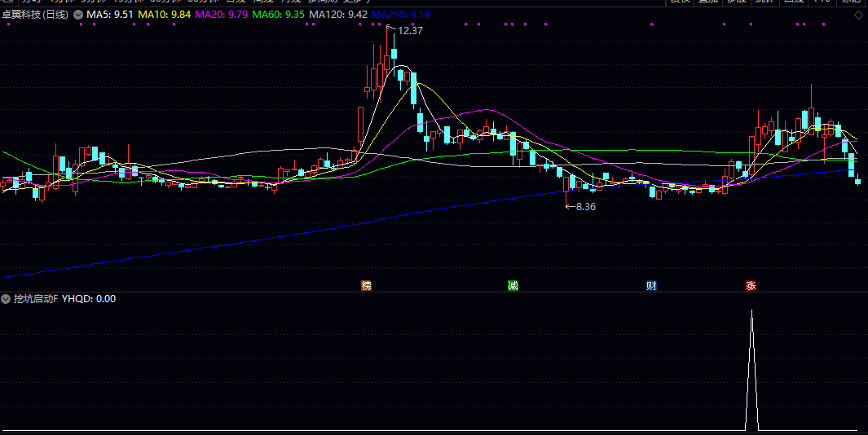Expand dropdown arrow beside 挖坑启动F indicator
The image size is (868, 435).
(7, 299)
